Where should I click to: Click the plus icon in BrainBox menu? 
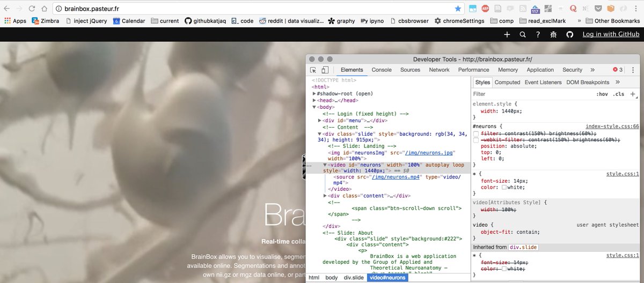click(x=507, y=34)
